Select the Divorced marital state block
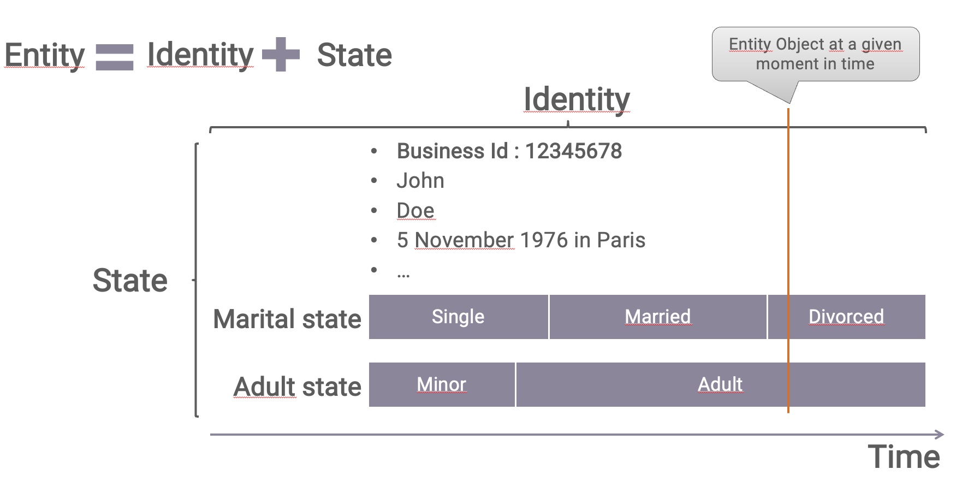The height and width of the screenshot is (487, 980). (x=847, y=317)
